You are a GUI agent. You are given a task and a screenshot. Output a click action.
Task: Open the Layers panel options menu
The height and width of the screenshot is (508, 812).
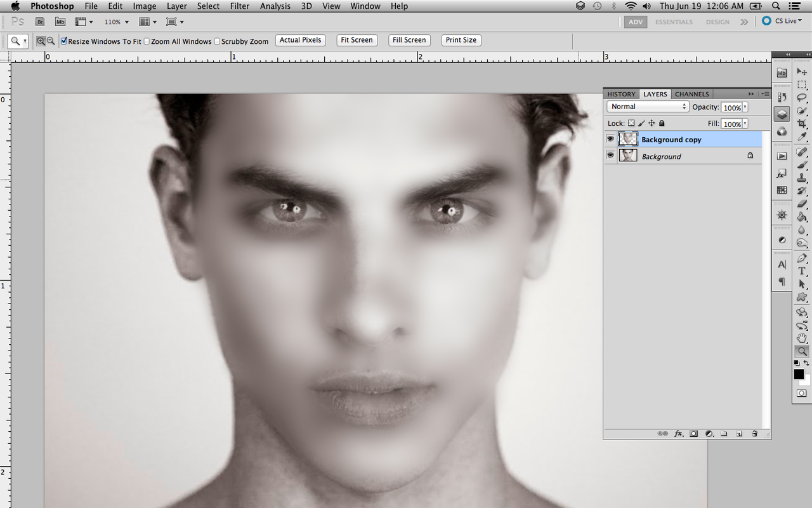766,94
